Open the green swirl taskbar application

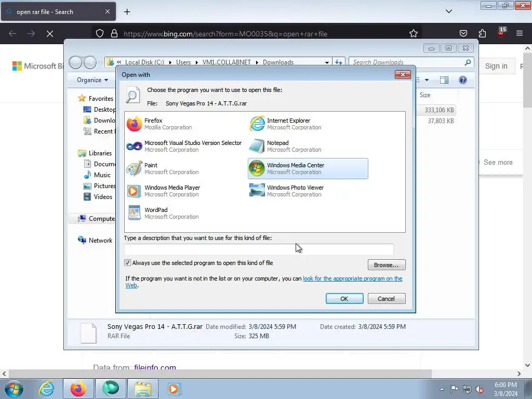click(x=111, y=389)
